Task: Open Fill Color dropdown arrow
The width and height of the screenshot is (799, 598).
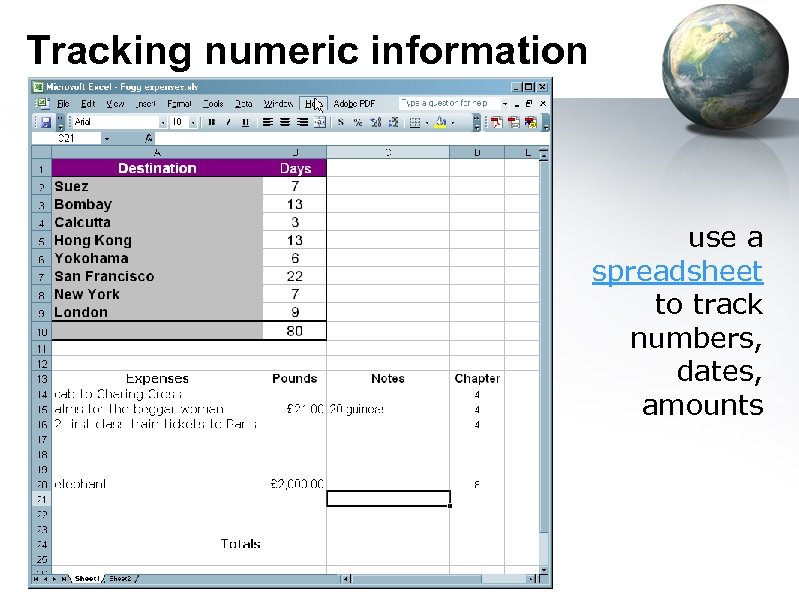Action: tap(452, 123)
